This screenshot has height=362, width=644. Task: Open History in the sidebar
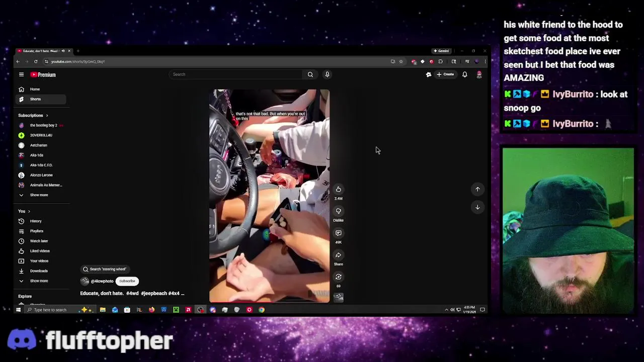(40, 221)
